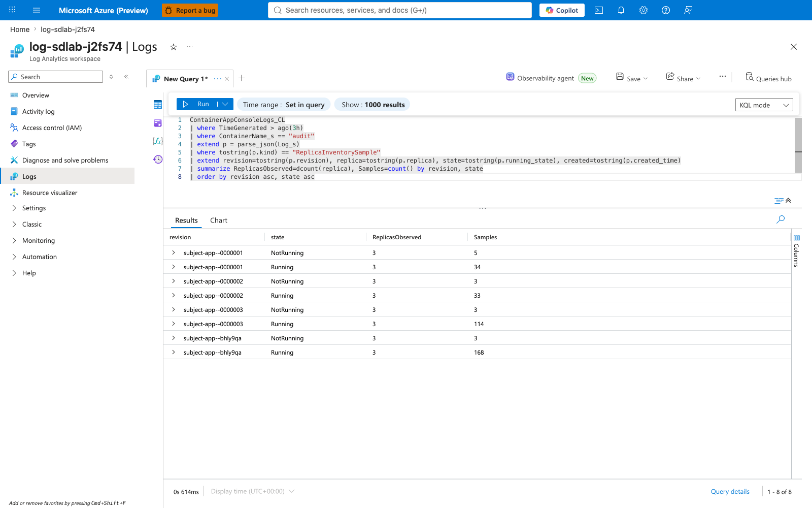Collapse the left navigation menu
Viewport: 812px width, 508px height.
coord(126,77)
